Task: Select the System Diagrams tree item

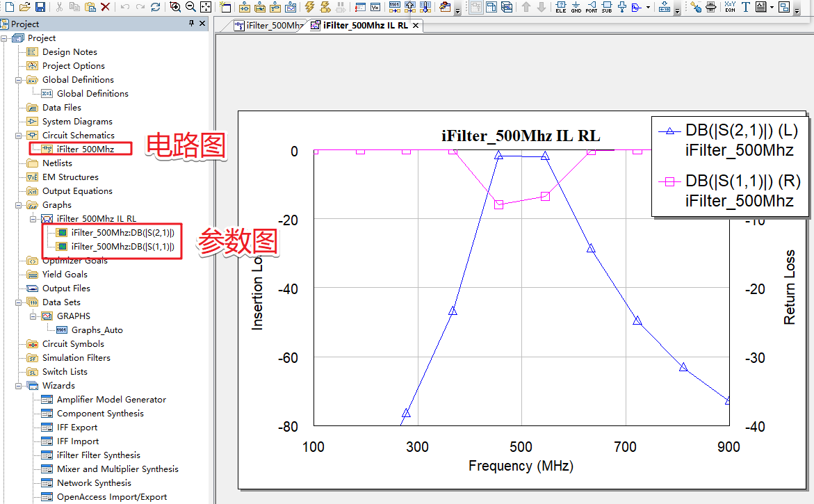Action: point(77,122)
